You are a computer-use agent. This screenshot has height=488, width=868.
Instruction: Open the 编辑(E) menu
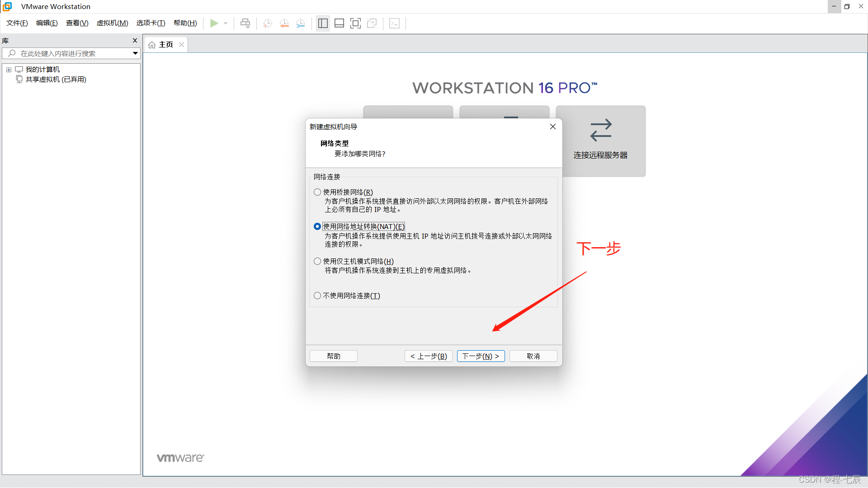coord(47,23)
